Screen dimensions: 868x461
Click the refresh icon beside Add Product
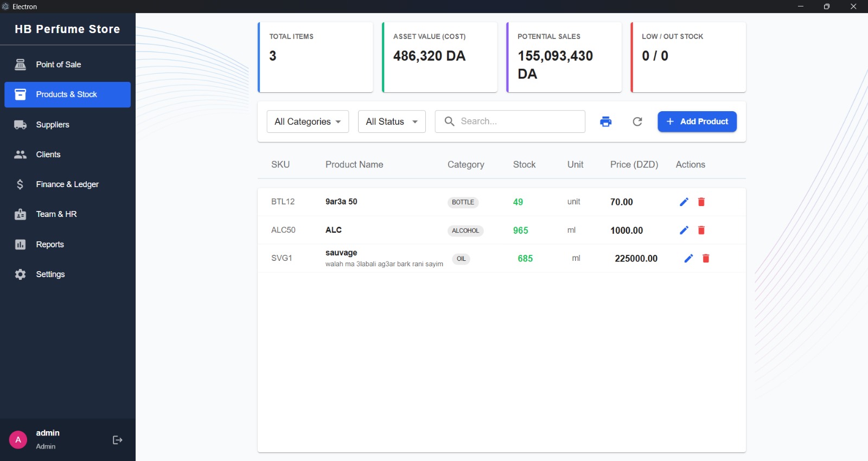[x=637, y=121]
